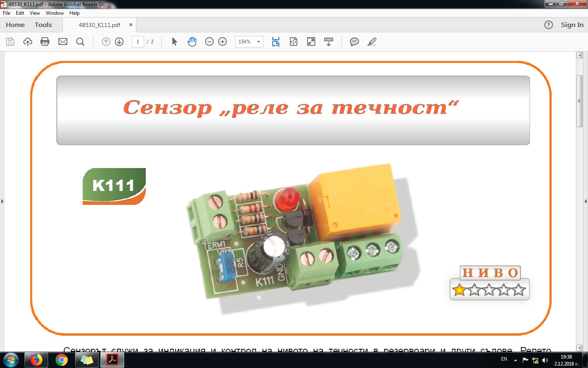Close the 48530_K111.pdf tab
588x368 pixels.
[x=131, y=25]
